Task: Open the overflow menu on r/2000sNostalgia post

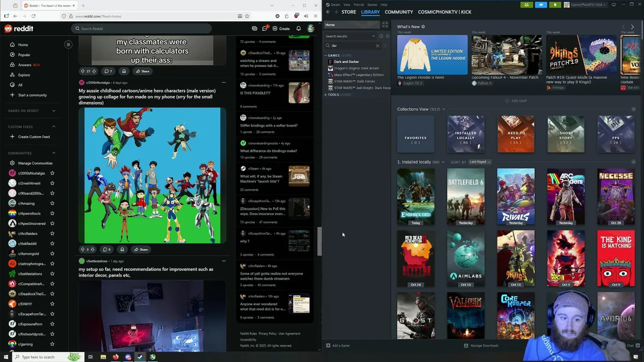Action: coord(224,82)
